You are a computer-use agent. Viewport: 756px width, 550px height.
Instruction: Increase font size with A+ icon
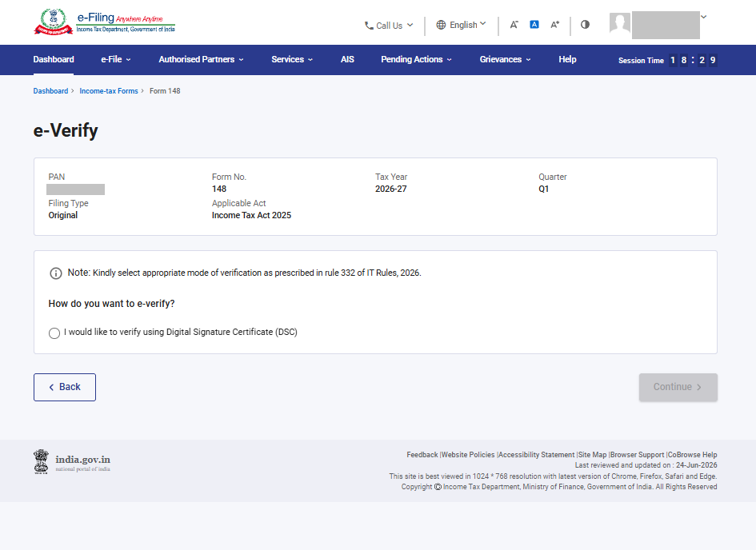[x=555, y=25]
